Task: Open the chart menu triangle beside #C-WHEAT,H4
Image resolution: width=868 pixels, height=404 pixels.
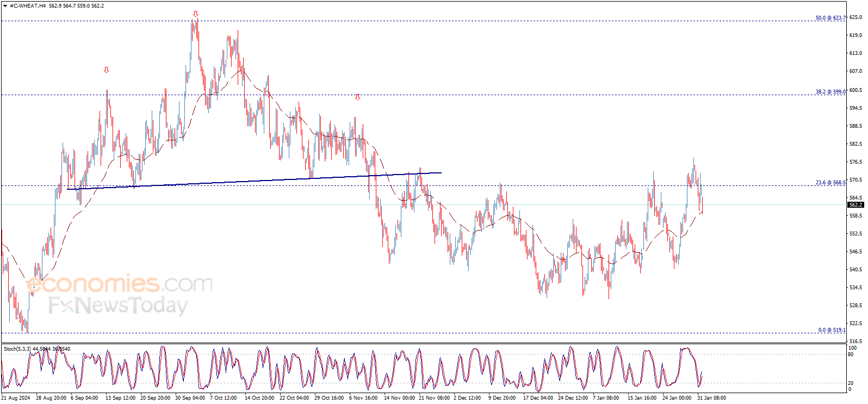Action: [x=5, y=6]
